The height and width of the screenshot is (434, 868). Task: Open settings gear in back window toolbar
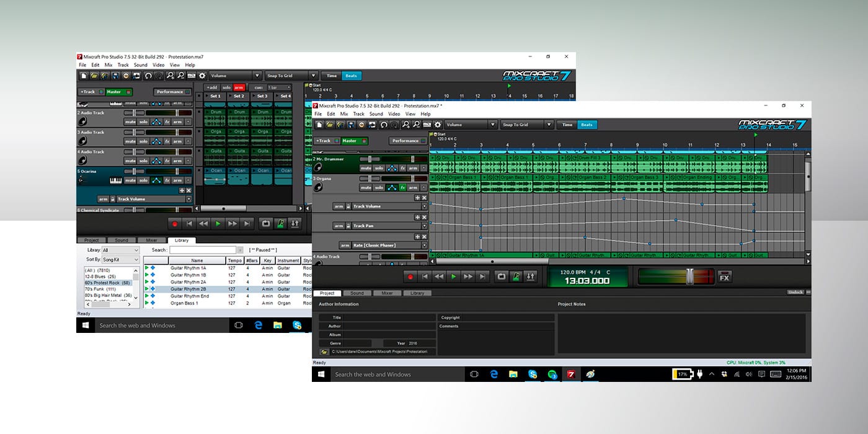(202, 76)
